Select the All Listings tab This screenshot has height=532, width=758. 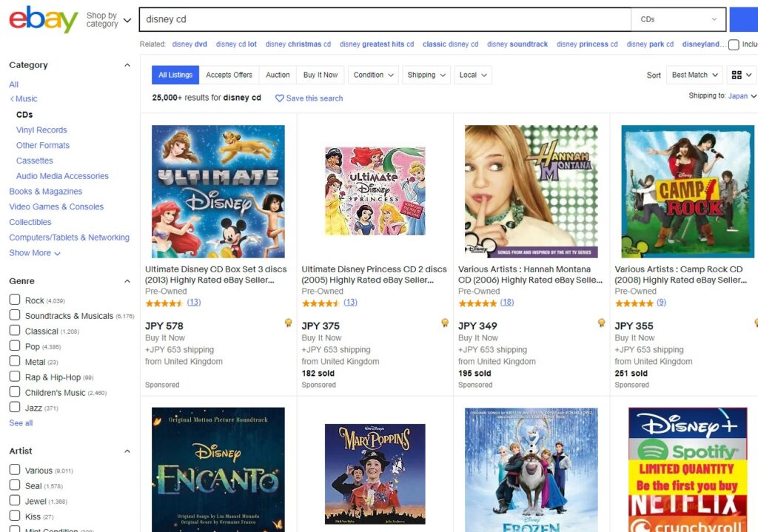pos(175,75)
